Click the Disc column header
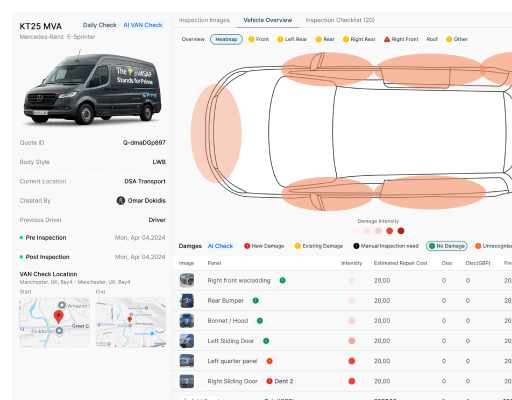This screenshot has width=512, height=400. [447, 263]
